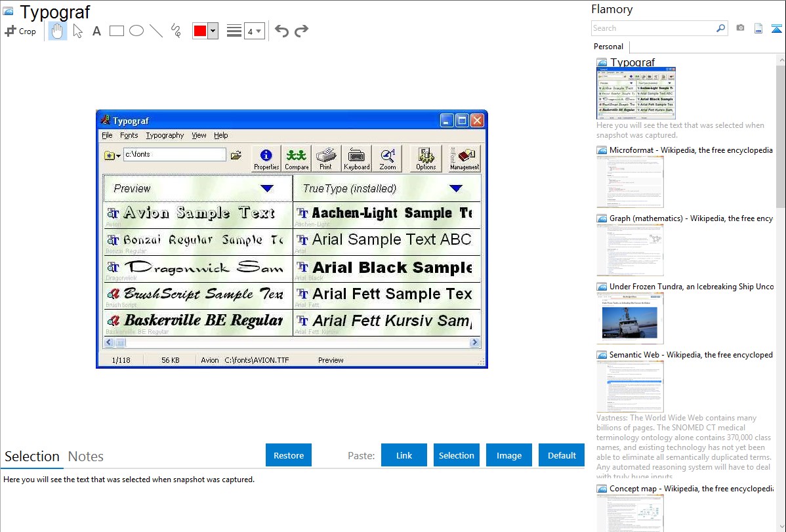786x532 pixels.
Task: Click the document page icon in Flamory
Action: tap(758, 28)
